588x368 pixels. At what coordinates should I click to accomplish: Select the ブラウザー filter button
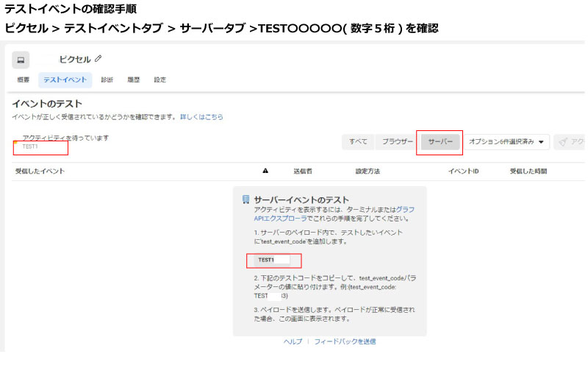[397, 141]
